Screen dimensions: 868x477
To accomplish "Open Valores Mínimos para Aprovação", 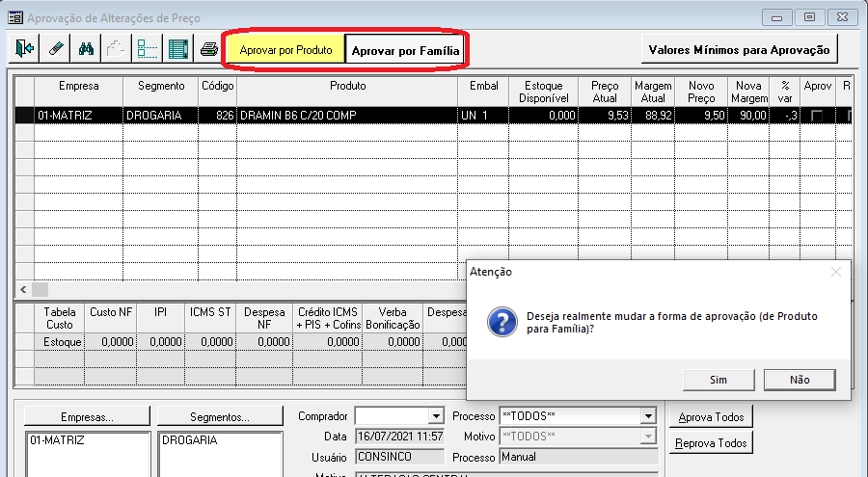I will click(739, 50).
